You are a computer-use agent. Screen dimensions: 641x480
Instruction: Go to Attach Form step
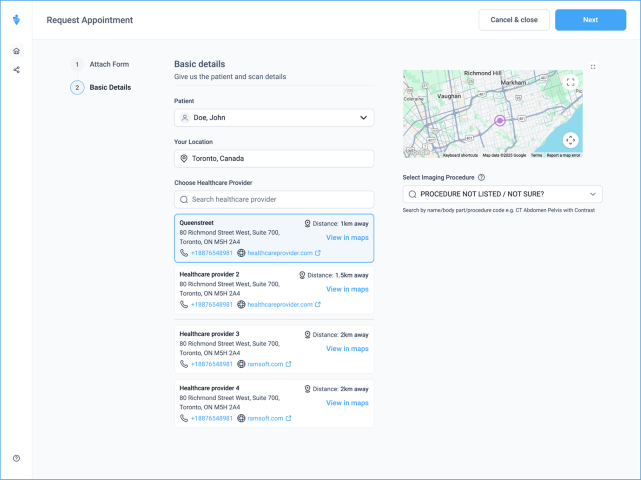(x=109, y=64)
